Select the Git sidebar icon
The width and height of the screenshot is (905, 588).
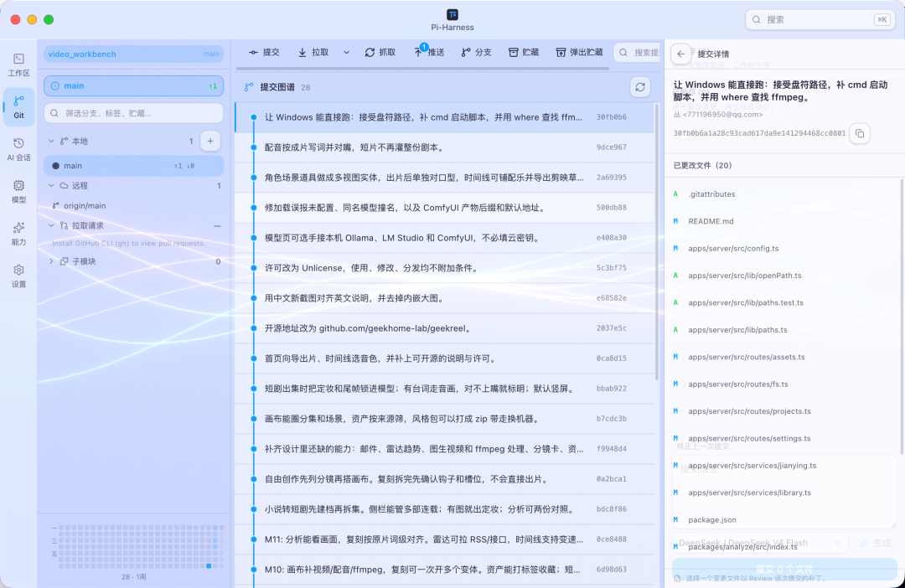click(18, 106)
